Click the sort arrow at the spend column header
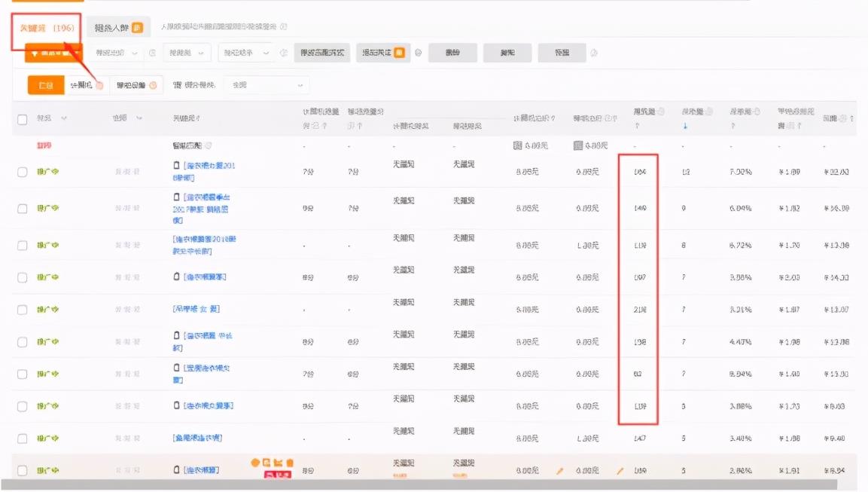868x492 pixels. [851, 118]
